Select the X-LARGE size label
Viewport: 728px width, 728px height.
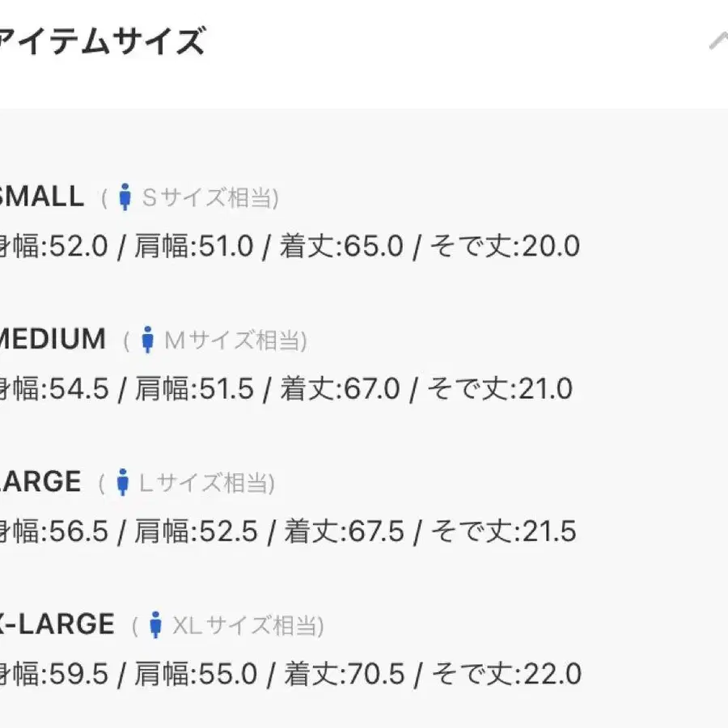coord(57,624)
